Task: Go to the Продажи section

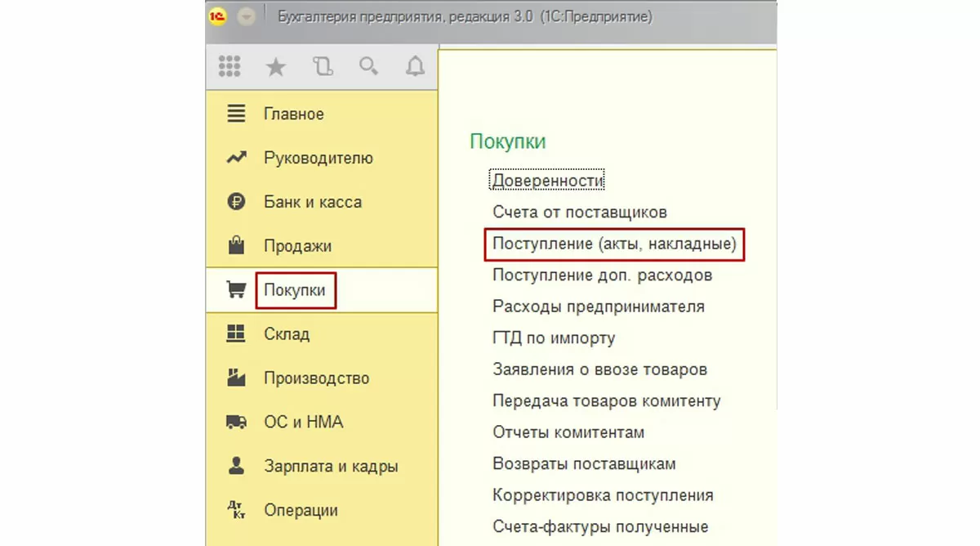Action: click(322, 247)
